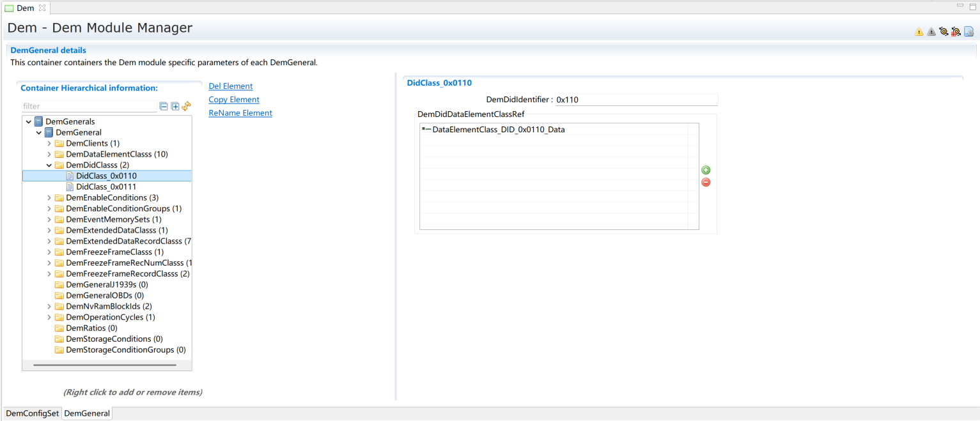Switch to the DemConfigSet tab
980x421 pixels.
pyautogui.click(x=32, y=413)
